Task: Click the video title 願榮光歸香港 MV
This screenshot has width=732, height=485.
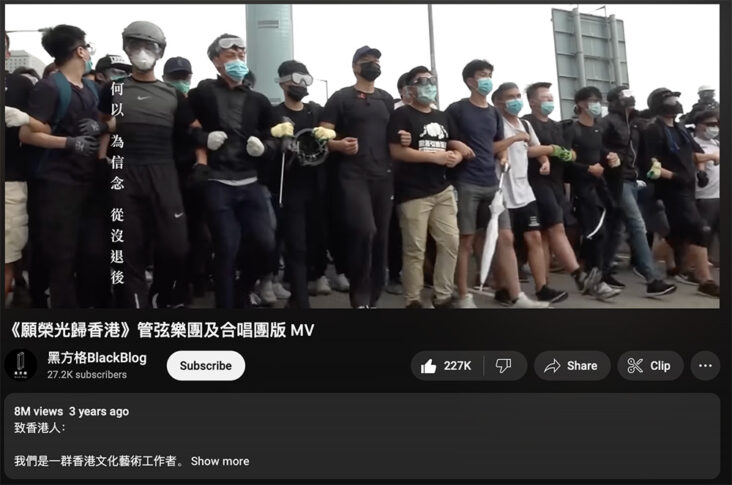Action: click(x=161, y=330)
